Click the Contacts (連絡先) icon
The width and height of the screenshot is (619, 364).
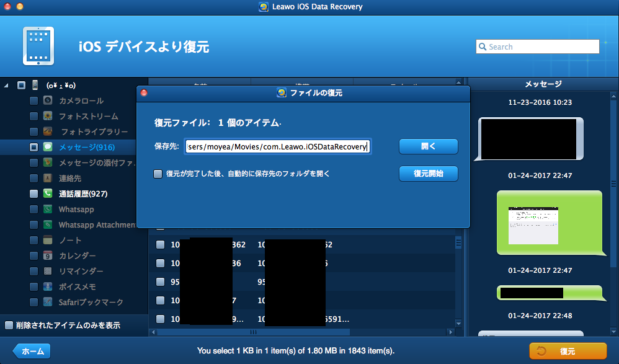tap(48, 178)
